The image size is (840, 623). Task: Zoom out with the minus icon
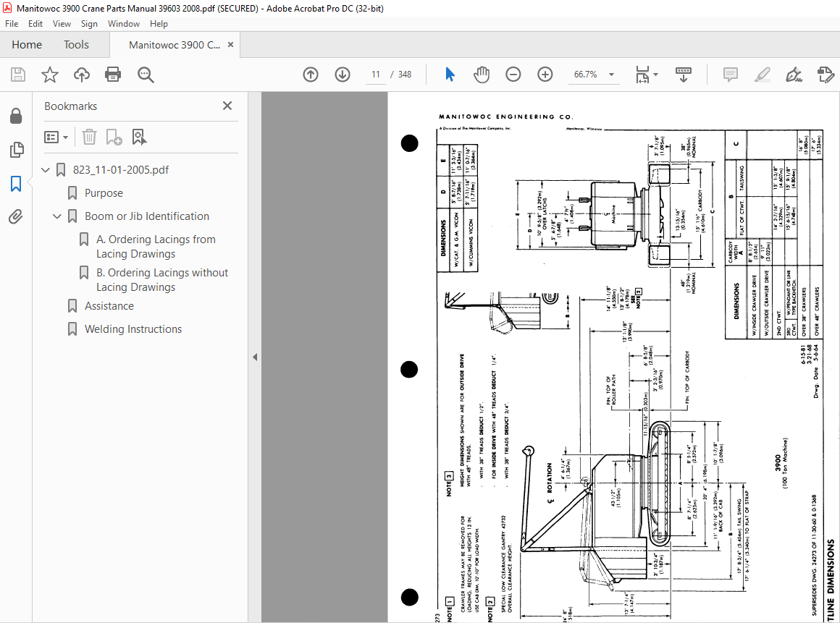[513, 75]
